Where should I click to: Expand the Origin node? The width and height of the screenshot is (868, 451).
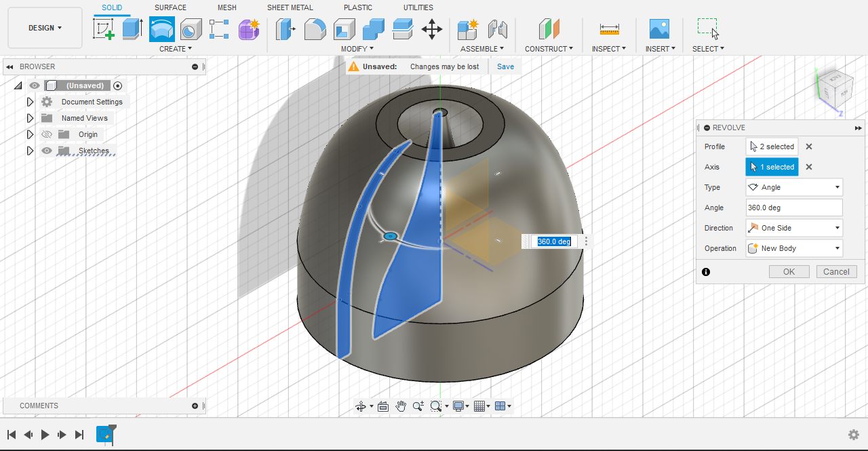pos(30,134)
